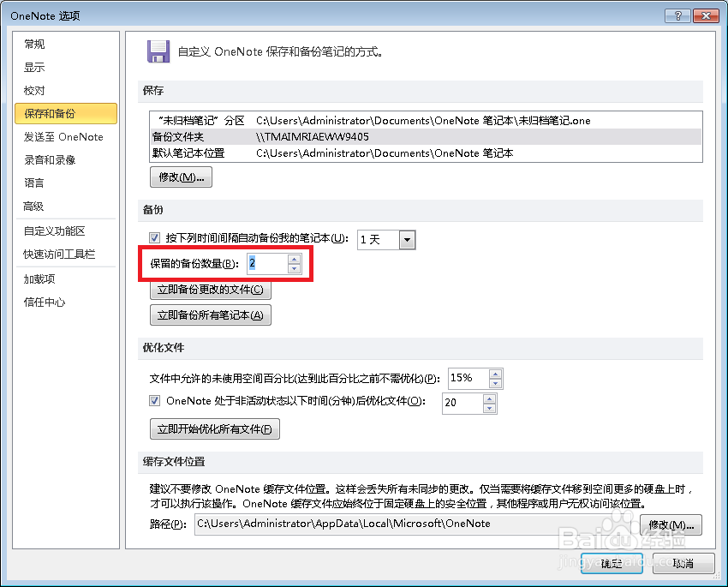This screenshot has height=587, width=728.
Task: Increase the number of backups to keep
Action: pyautogui.click(x=295, y=259)
